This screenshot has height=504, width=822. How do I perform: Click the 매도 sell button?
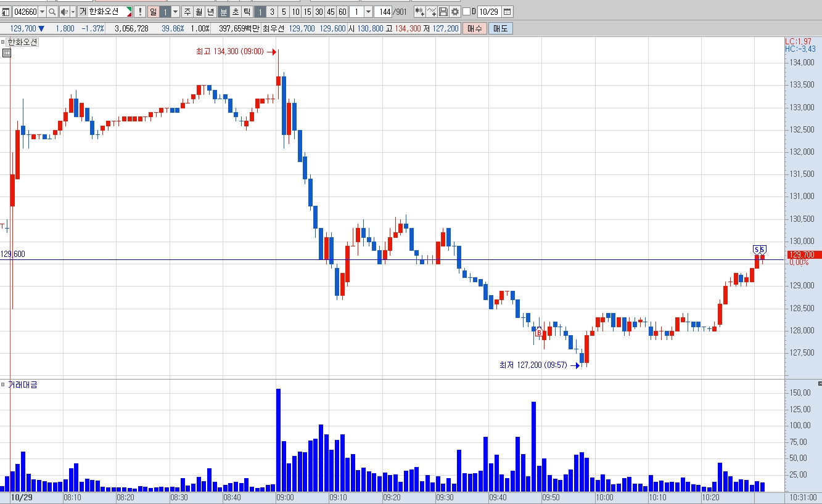pos(500,28)
